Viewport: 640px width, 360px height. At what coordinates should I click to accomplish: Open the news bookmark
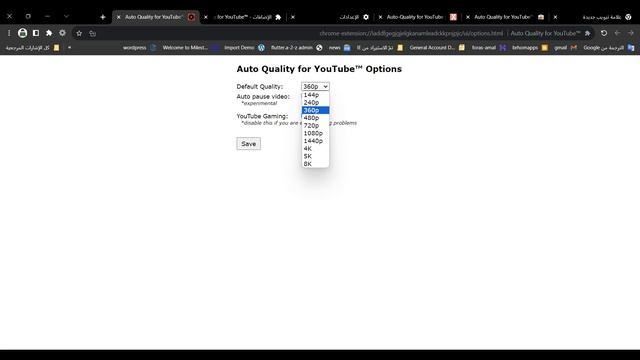(340, 48)
